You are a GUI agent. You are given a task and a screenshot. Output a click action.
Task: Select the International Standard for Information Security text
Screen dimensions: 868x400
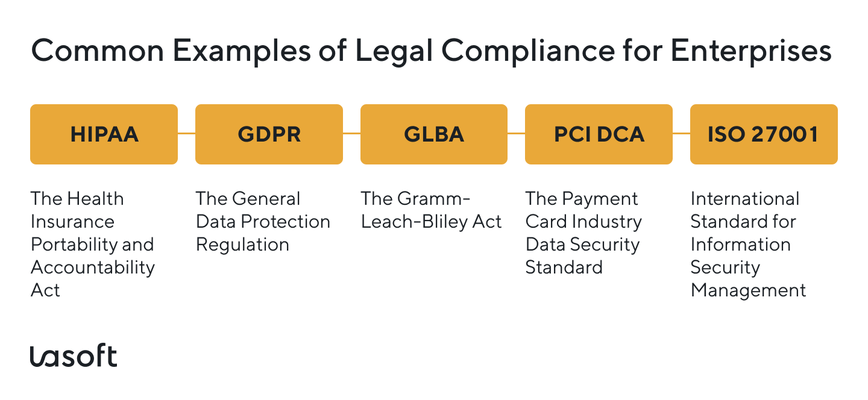(x=747, y=244)
